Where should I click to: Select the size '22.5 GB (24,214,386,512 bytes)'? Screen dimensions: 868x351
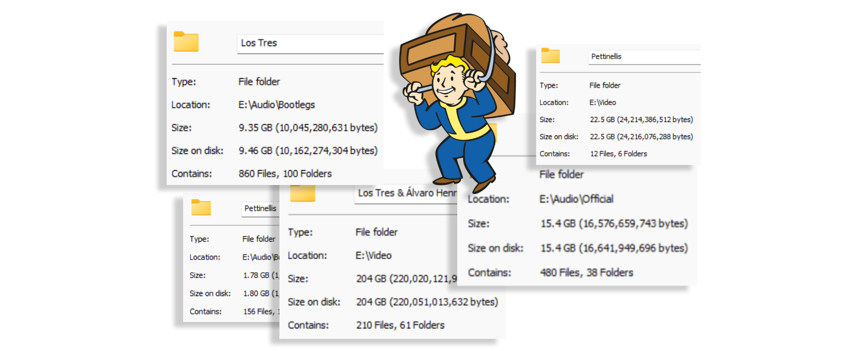click(641, 119)
